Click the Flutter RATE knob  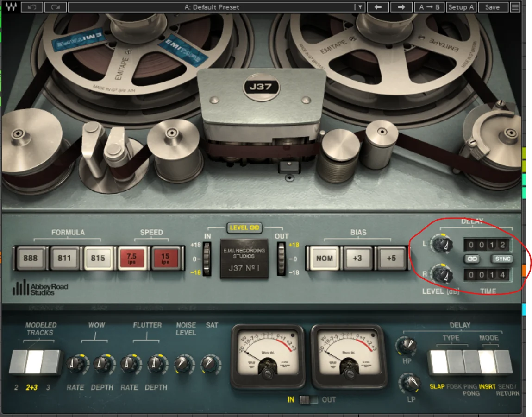129,364
